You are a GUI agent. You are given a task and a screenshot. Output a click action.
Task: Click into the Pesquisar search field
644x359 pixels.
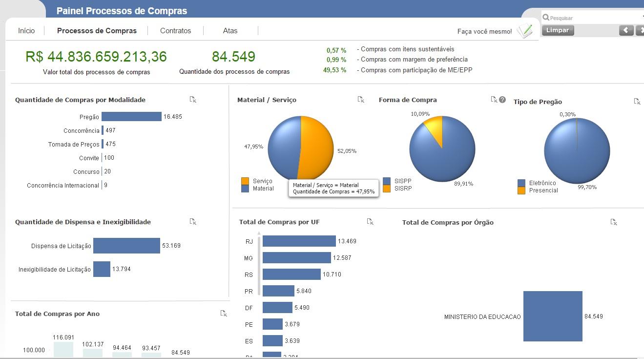tap(593, 18)
